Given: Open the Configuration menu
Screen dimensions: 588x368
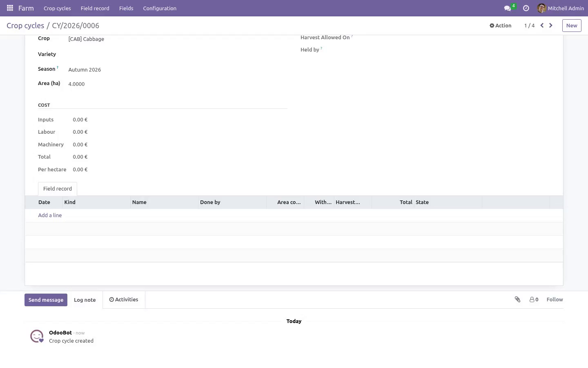Looking at the screenshot, I should (x=160, y=8).
